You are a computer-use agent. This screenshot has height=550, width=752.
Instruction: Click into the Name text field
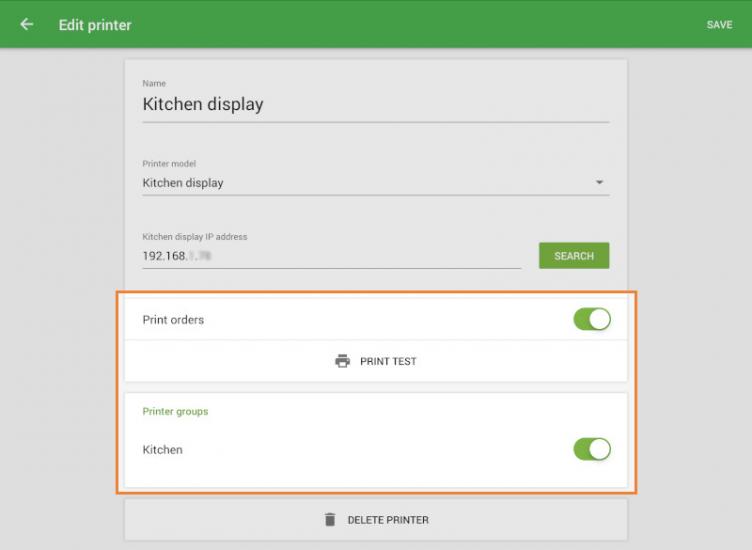click(375, 104)
